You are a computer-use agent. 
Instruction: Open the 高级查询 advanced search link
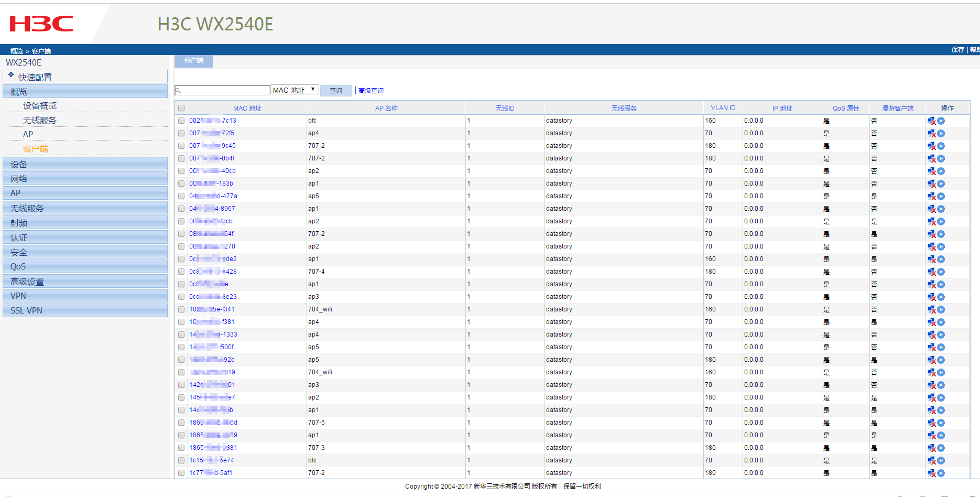(x=371, y=91)
